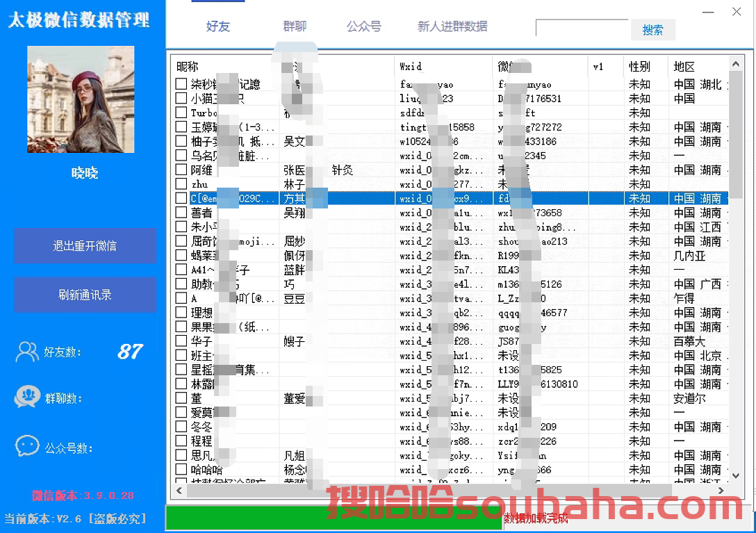Click the 公众号数 chat face icon
Image resolution: width=756 pixels, height=533 pixels.
click(26, 447)
